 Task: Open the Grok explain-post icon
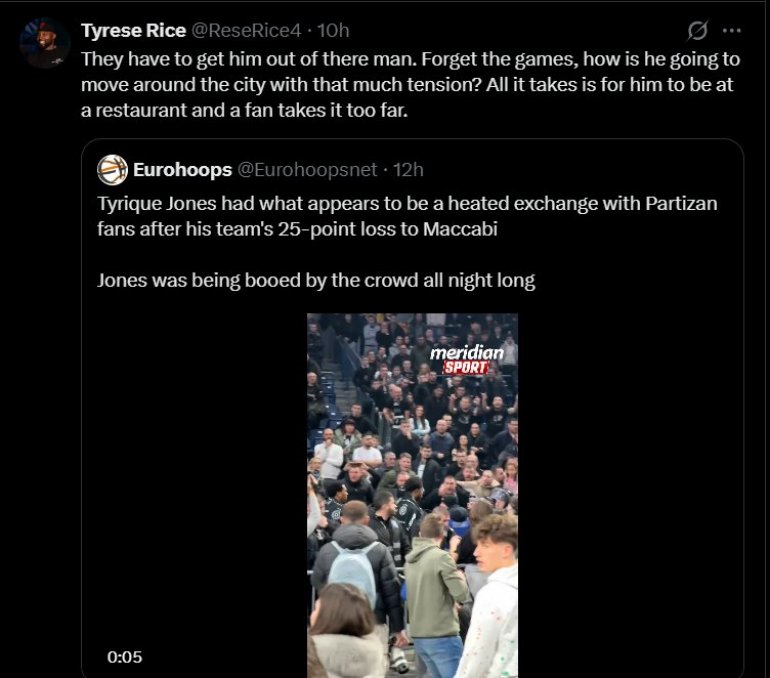699,31
